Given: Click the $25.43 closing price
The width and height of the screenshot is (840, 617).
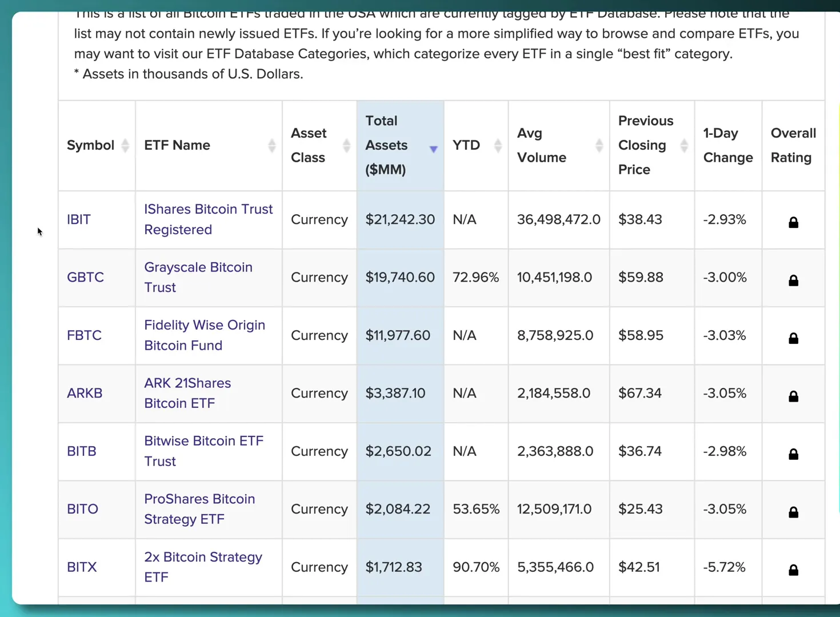Looking at the screenshot, I should click(640, 509).
